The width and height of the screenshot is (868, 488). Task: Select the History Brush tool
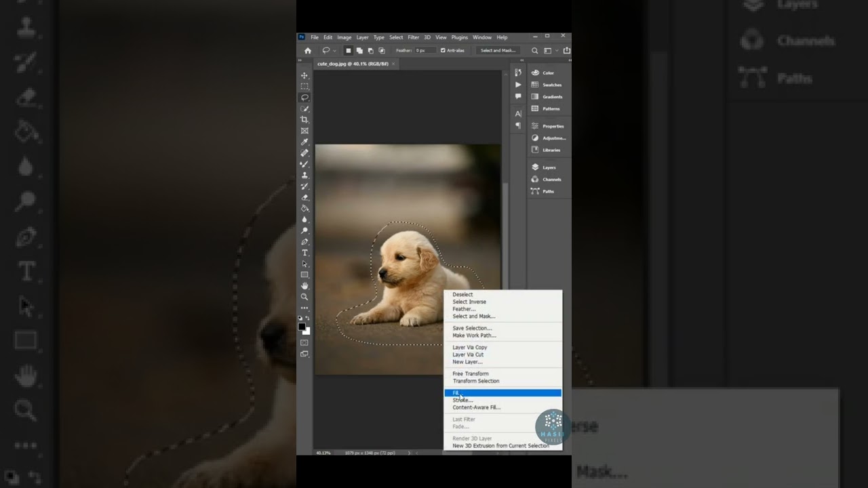(304, 186)
